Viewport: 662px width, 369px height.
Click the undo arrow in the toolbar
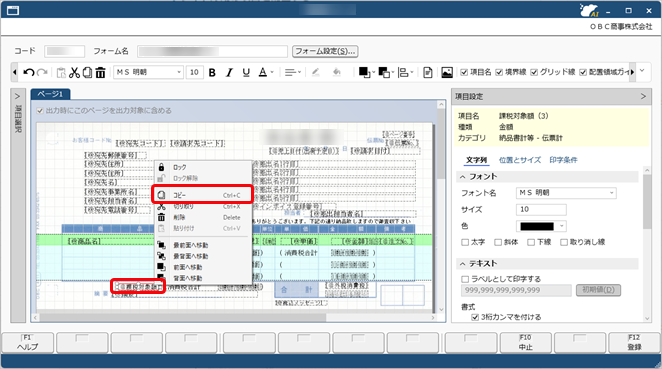pyautogui.click(x=29, y=73)
